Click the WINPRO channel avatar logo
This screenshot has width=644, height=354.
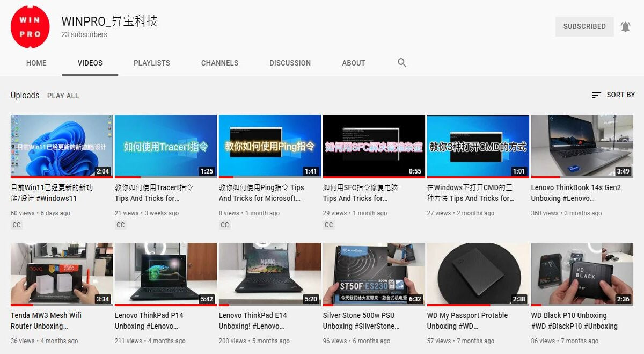[30, 27]
